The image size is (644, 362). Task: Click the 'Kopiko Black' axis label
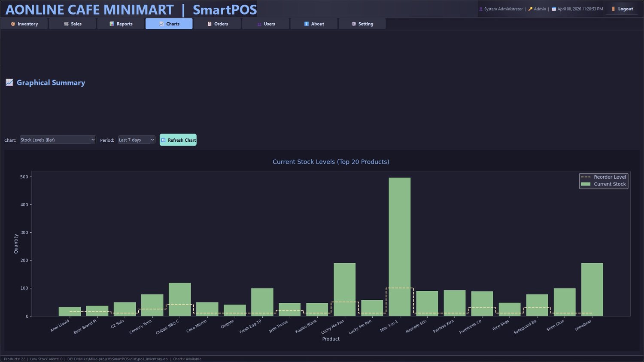(306, 326)
